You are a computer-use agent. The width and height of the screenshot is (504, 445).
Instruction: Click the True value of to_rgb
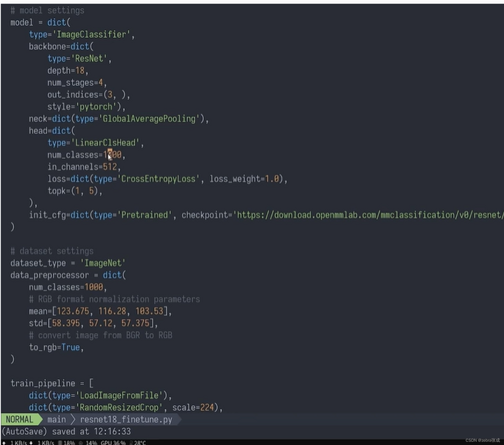tap(71, 347)
